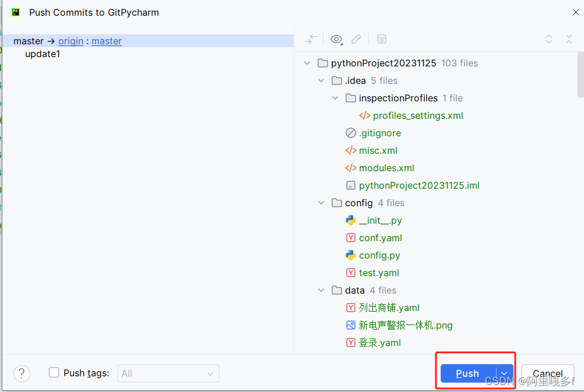Image resolution: width=584 pixels, height=392 pixels.
Task: Collapse the .idea folder chevron
Action: click(321, 80)
